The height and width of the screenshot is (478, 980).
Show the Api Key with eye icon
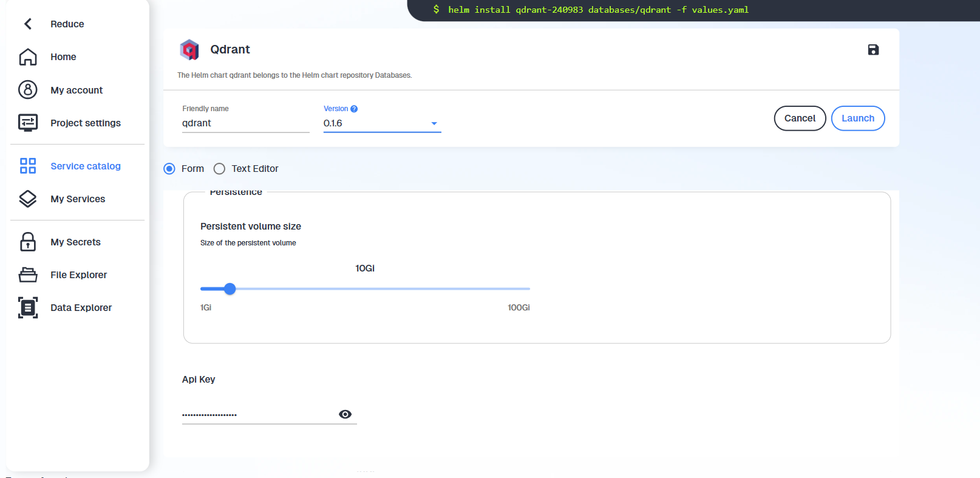coord(345,414)
